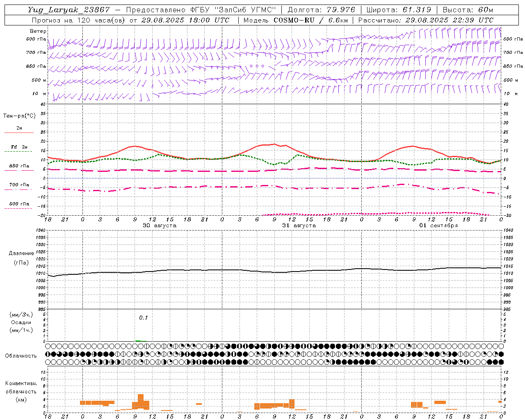
Task: Click the elevation text "Высота: 60м"
Action: (x=468, y=10)
